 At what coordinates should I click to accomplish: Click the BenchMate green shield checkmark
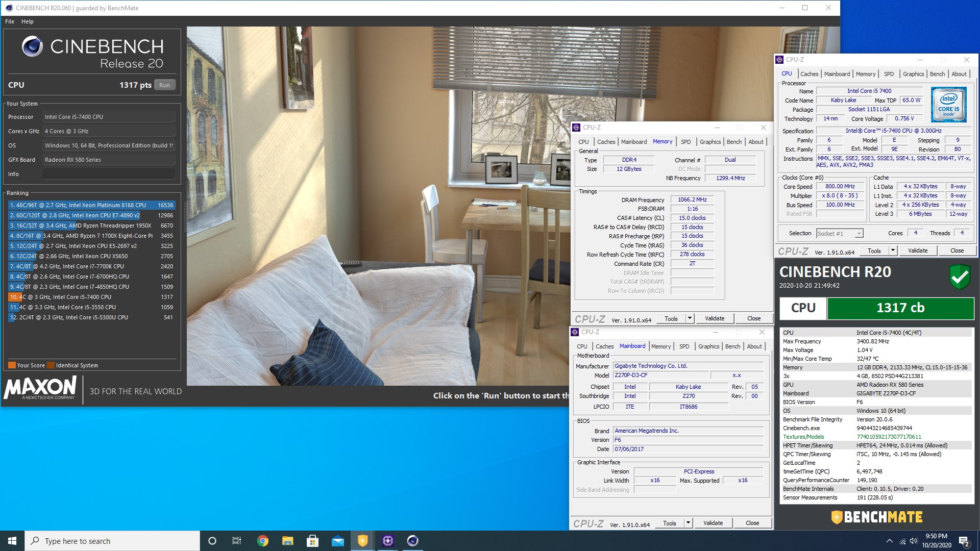960,277
